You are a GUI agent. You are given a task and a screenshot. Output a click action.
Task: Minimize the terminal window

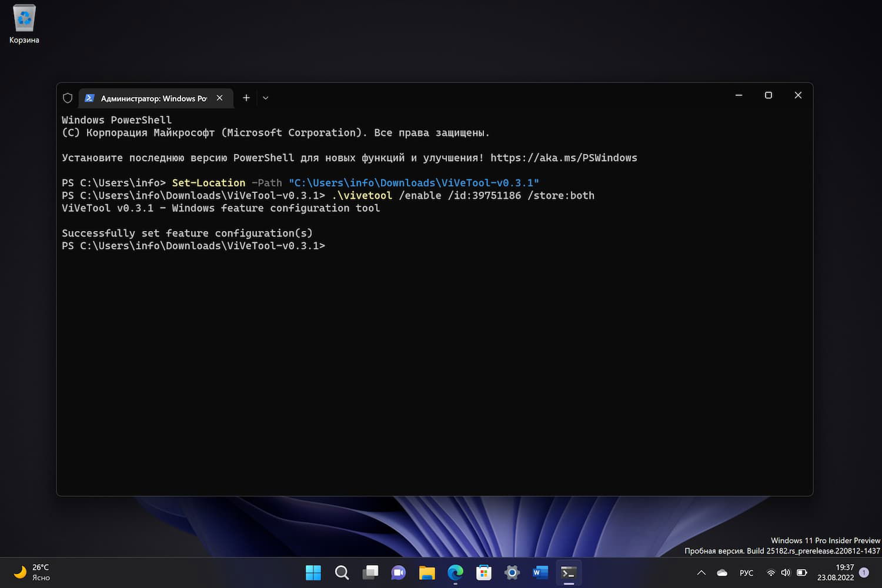point(739,95)
